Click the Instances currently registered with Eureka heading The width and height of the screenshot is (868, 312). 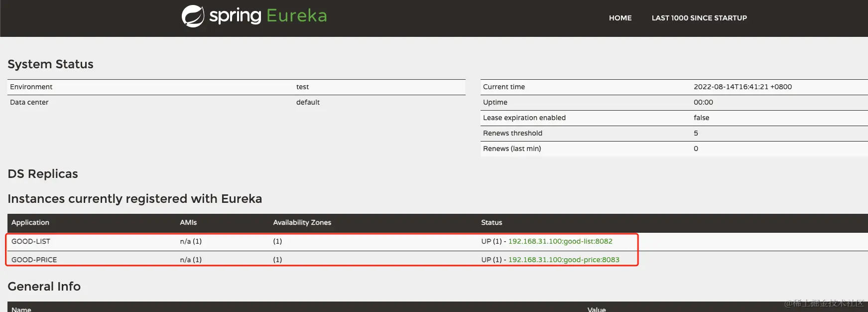[x=135, y=199]
